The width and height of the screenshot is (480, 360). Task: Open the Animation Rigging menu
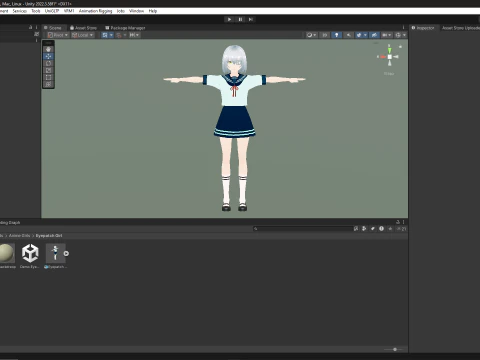pyautogui.click(x=95, y=11)
